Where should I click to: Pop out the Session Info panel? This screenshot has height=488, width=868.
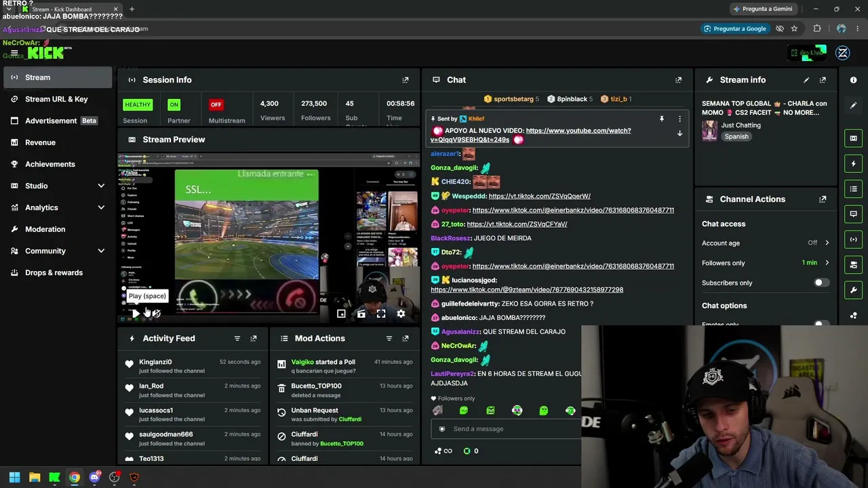coord(406,80)
